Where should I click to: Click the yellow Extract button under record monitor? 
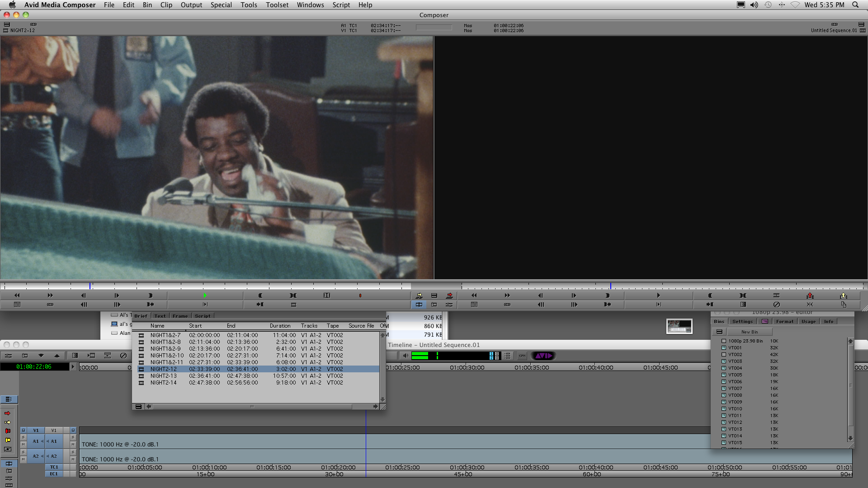(x=843, y=296)
